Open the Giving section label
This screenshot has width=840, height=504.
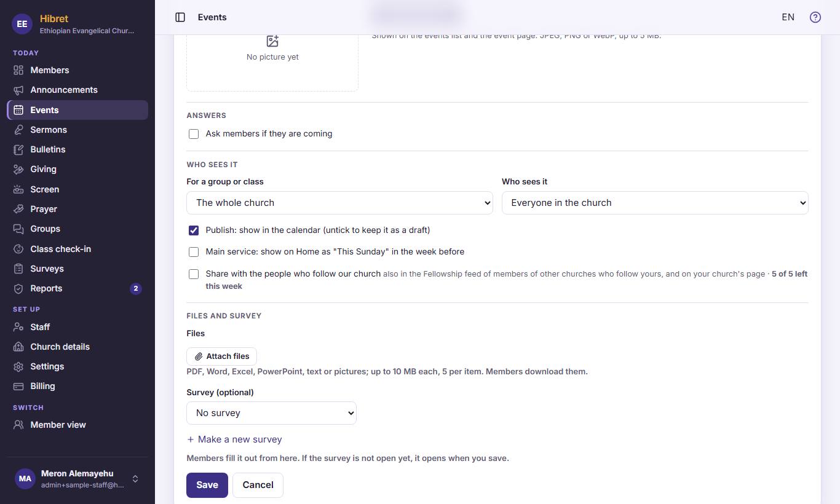coord(43,169)
